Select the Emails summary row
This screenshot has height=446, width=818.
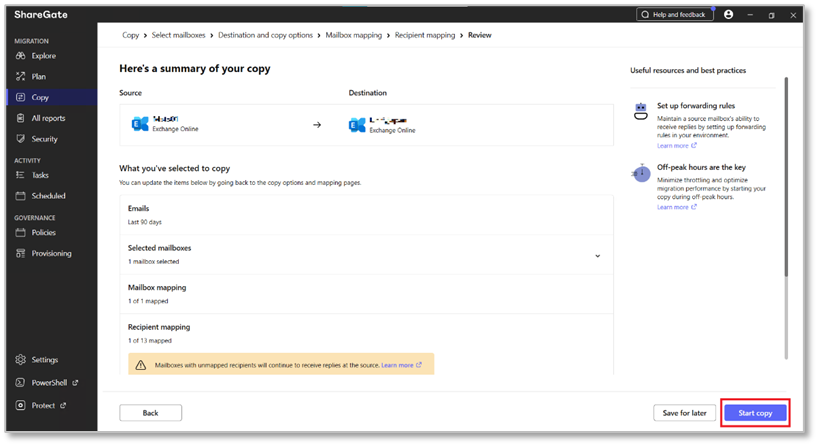point(366,215)
